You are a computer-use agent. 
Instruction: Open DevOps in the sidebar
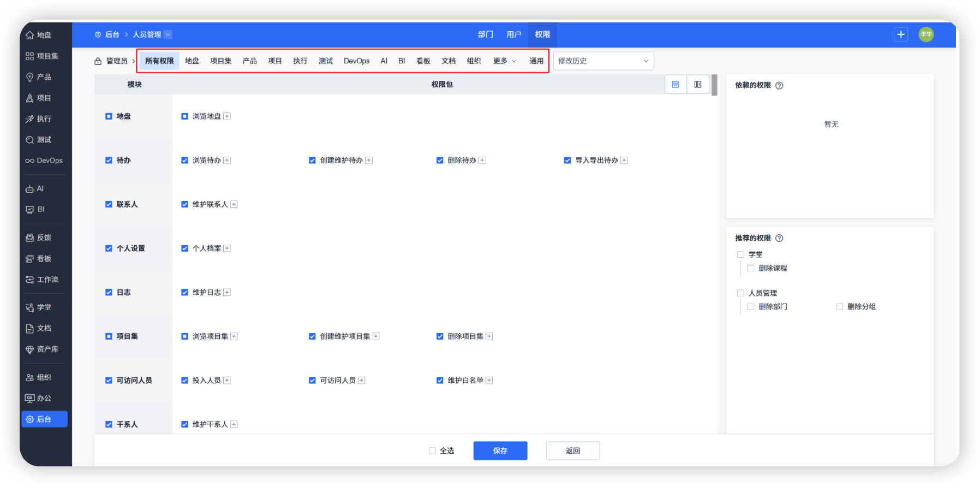[x=44, y=161]
